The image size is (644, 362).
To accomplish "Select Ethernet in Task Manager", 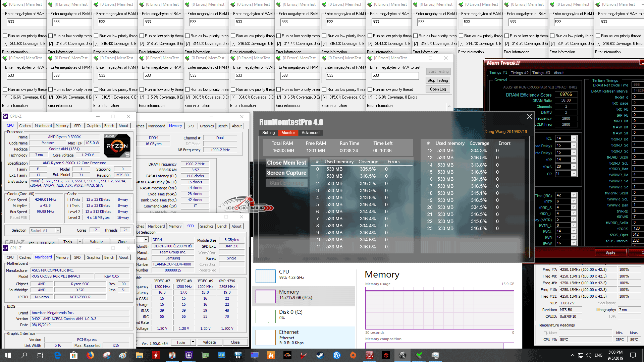I will click(304, 337).
